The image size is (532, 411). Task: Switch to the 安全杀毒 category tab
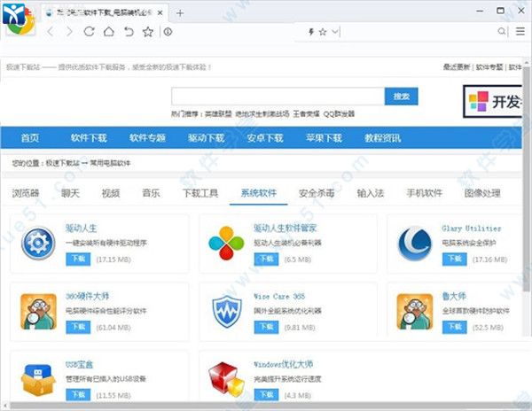click(317, 193)
